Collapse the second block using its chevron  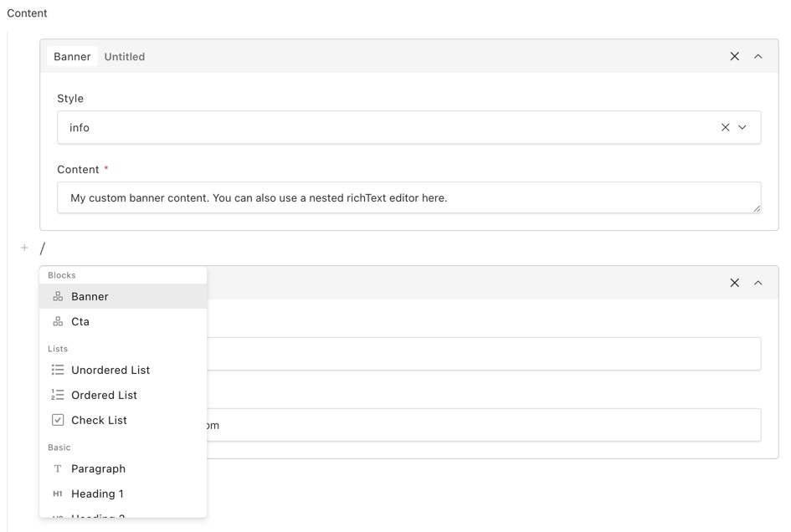point(758,283)
